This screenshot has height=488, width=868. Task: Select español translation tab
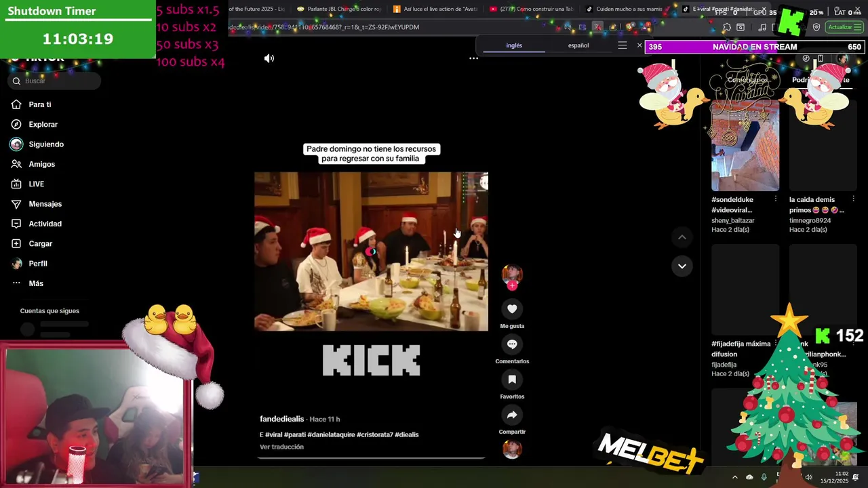(x=578, y=45)
